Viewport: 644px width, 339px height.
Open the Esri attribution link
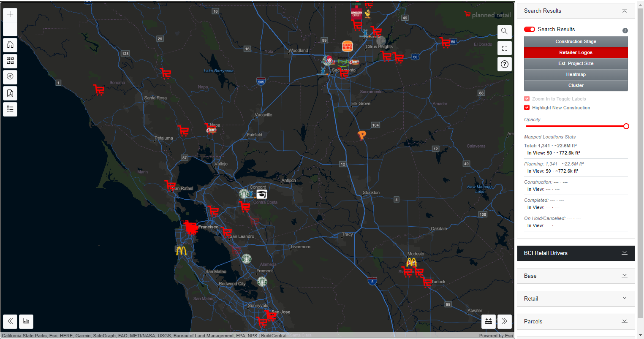[x=509, y=336]
